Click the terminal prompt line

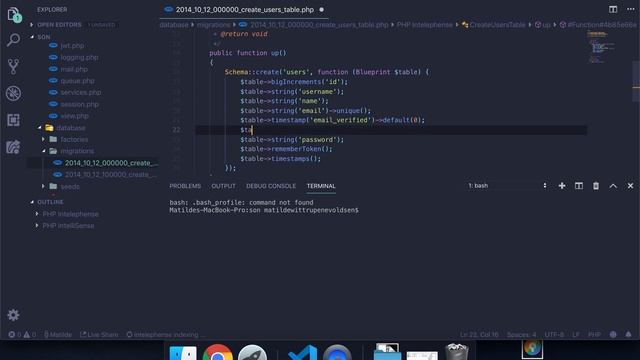[264, 210]
